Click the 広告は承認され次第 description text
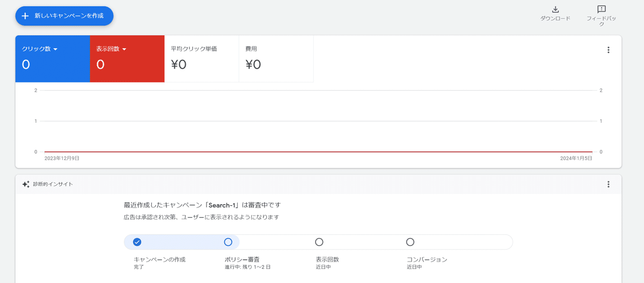The height and width of the screenshot is (283, 644). pos(201,218)
